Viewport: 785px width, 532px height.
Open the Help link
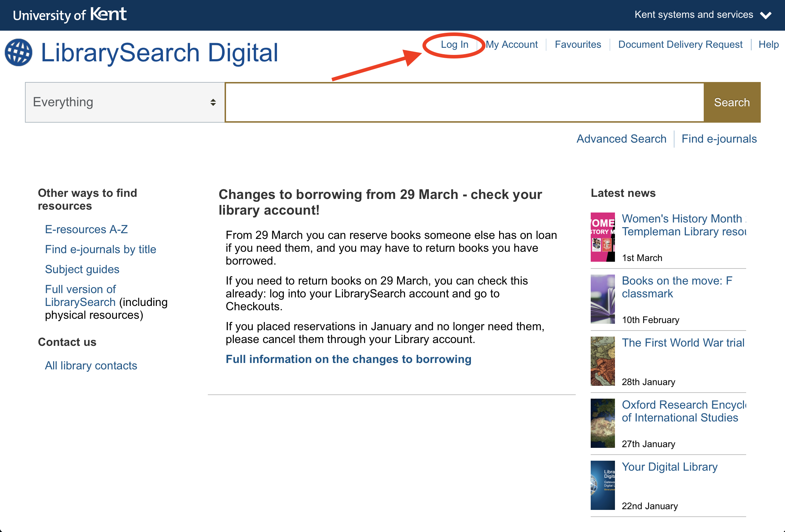pyautogui.click(x=768, y=45)
